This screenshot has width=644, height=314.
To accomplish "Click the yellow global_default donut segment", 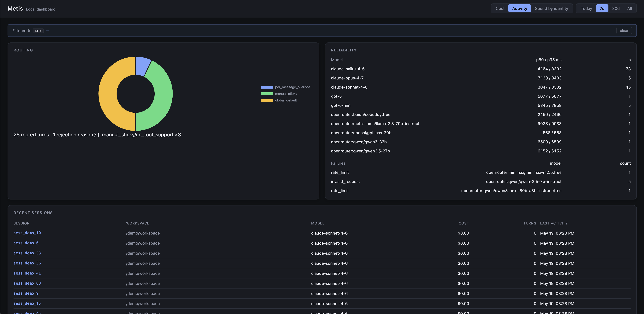I will point(108,94).
